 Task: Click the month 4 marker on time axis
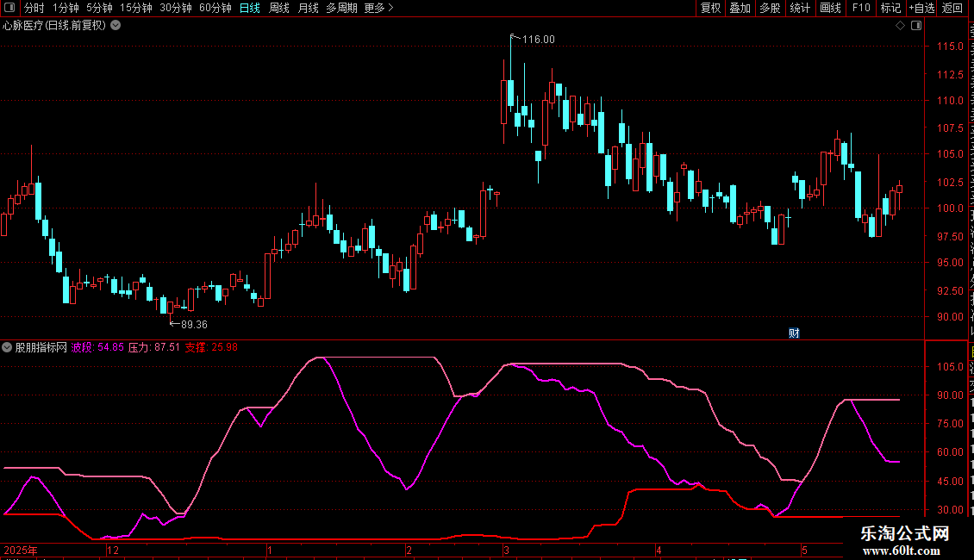(659, 550)
